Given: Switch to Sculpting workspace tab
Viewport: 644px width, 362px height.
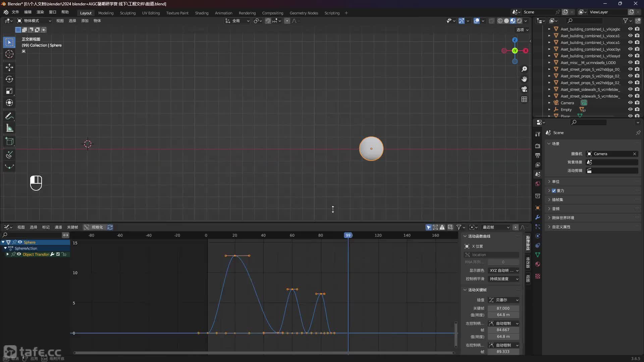Looking at the screenshot, I should pos(128,13).
